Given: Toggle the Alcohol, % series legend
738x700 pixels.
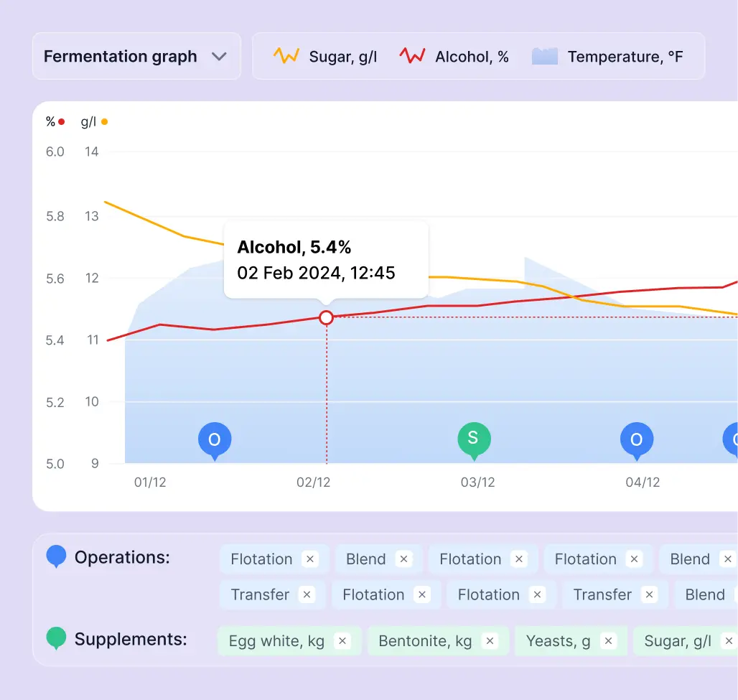Looking at the screenshot, I should (x=454, y=57).
